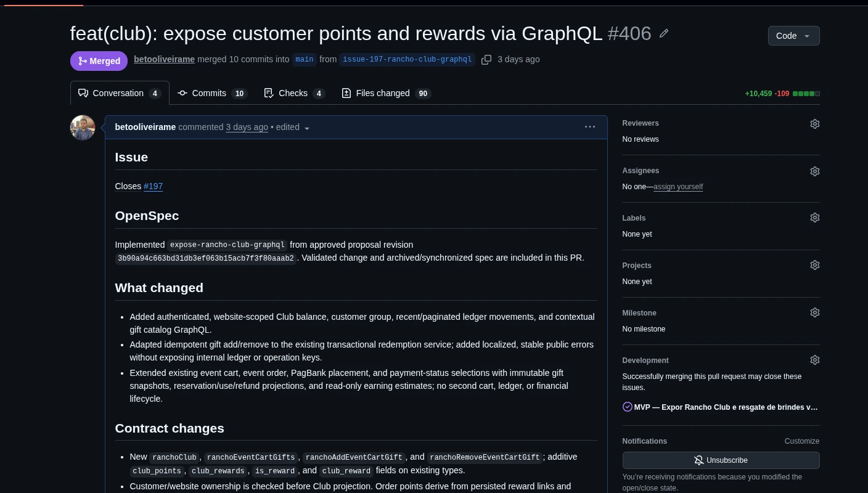Click the club_points code label
Image resolution: width=868 pixels, height=493 pixels.
click(x=157, y=471)
